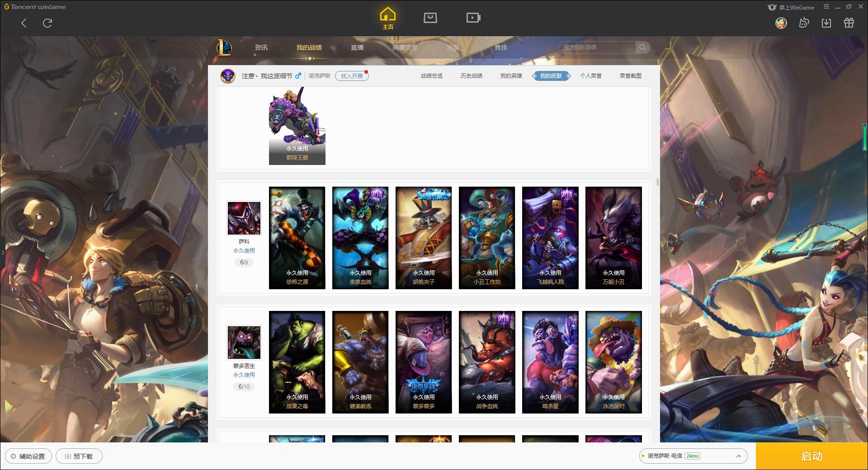Open the 恐怖之源 skin thumbnail
This screenshot has height=470, width=868.
[297, 238]
